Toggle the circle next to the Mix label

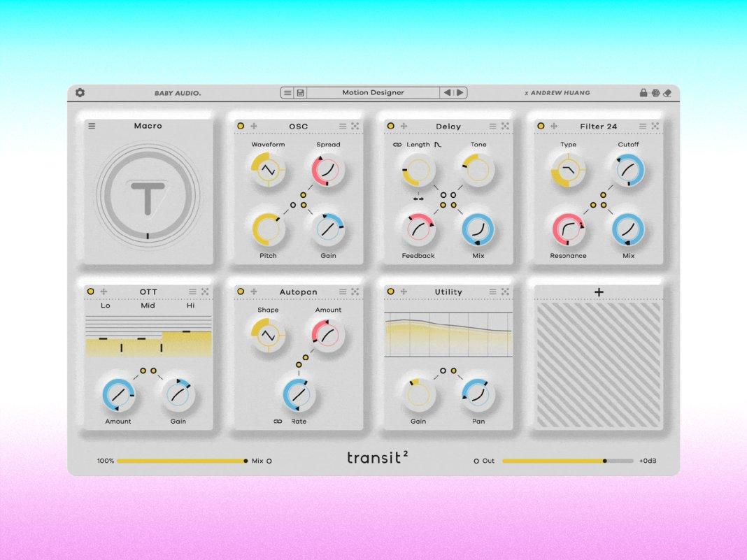269,461
